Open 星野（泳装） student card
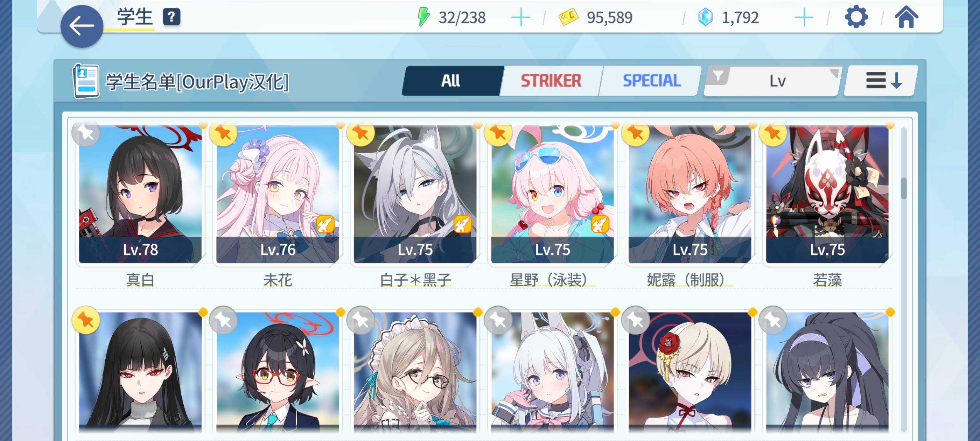 (552, 194)
